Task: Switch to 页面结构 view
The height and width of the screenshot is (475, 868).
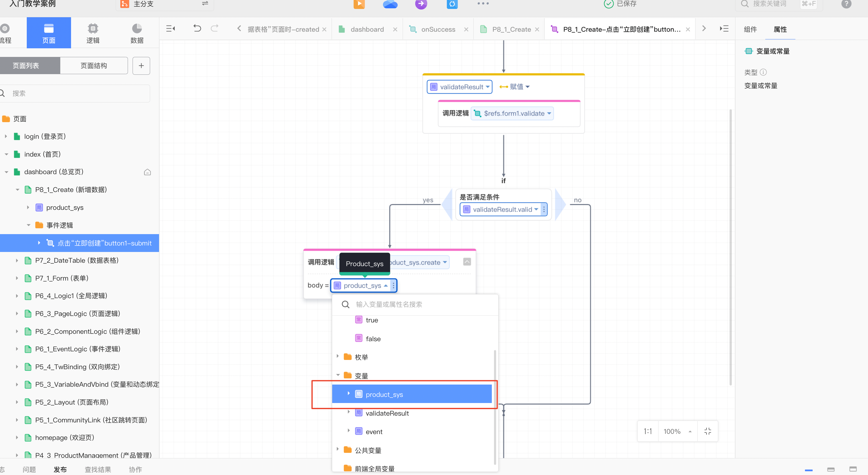Action: [94, 66]
